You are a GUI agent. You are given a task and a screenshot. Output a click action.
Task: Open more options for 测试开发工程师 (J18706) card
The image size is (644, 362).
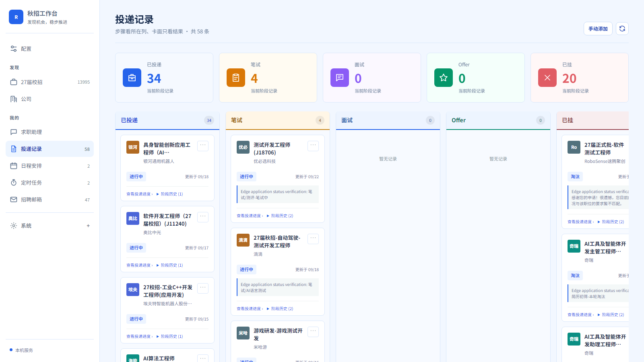coord(313,146)
